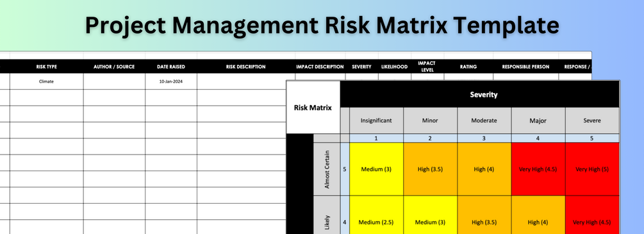Click the High (4) cell in Almost Certain row
This screenshot has width=644, height=234.
[x=484, y=169]
